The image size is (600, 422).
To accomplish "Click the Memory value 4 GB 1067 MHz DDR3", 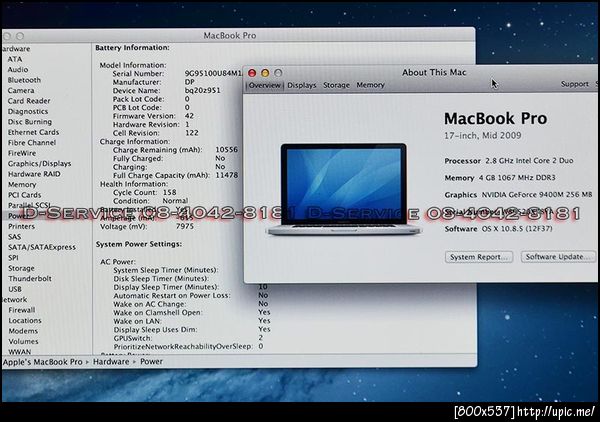I will tap(517, 178).
